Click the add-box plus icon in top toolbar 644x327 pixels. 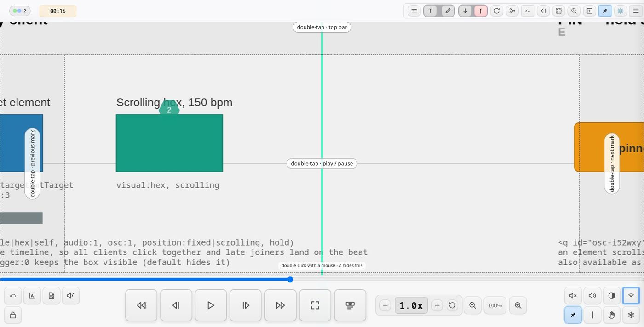pyautogui.click(x=589, y=11)
